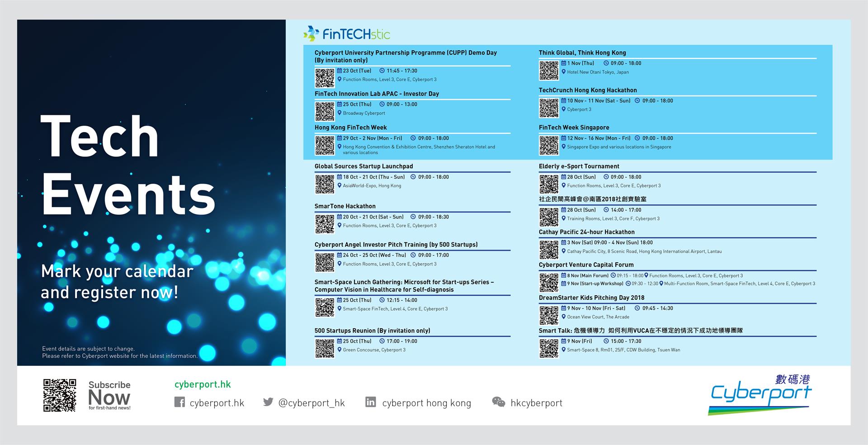Click the Twitter bird icon
The image size is (868, 445).
[x=268, y=402]
